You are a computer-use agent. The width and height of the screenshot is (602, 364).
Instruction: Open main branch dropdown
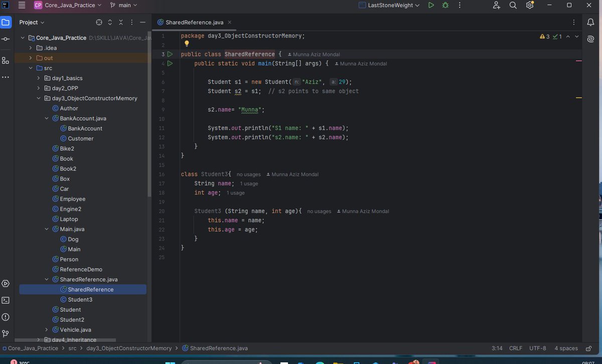click(123, 5)
